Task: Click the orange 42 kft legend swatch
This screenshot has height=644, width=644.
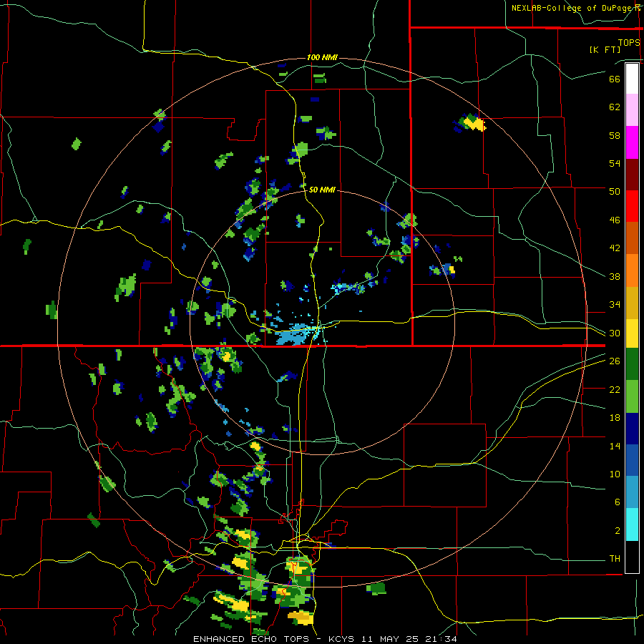Action: click(632, 270)
